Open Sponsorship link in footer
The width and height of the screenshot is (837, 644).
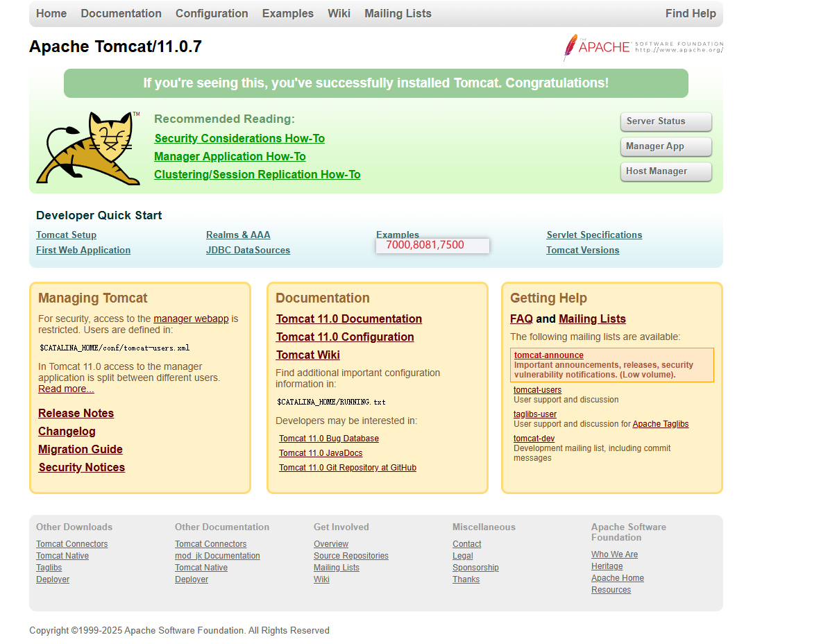(x=475, y=568)
